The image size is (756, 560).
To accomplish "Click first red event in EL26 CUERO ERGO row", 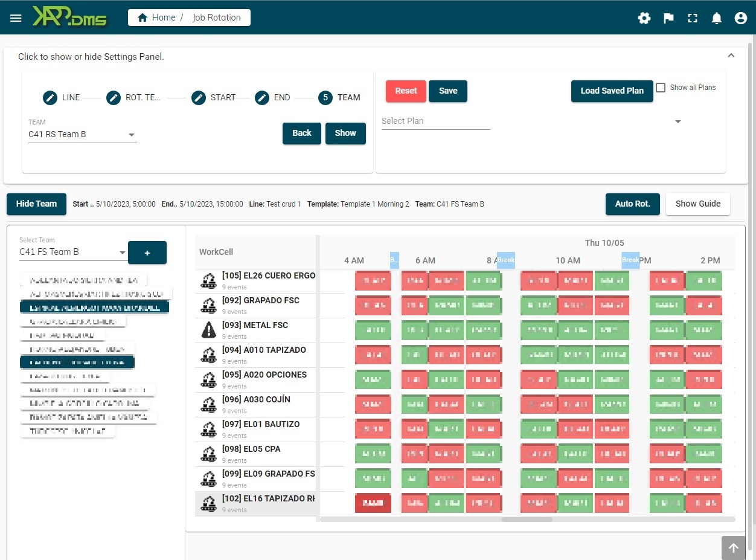I will (373, 281).
